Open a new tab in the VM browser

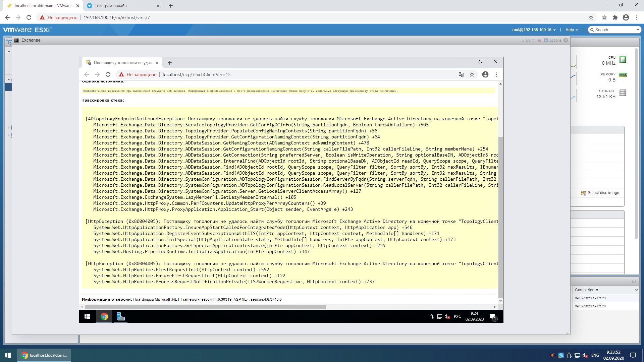point(170,63)
